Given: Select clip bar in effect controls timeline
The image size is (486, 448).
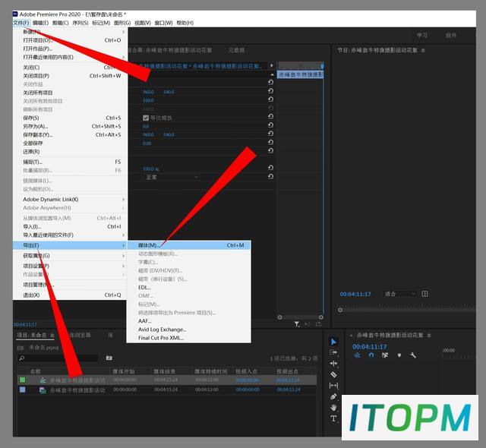Looking at the screenshot, I should (300, 74).
